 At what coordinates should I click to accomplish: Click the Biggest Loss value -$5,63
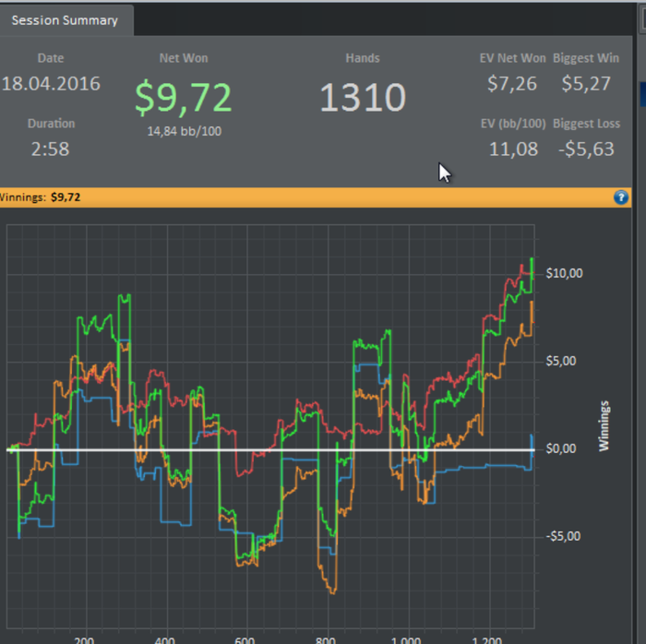coord(586,149)
